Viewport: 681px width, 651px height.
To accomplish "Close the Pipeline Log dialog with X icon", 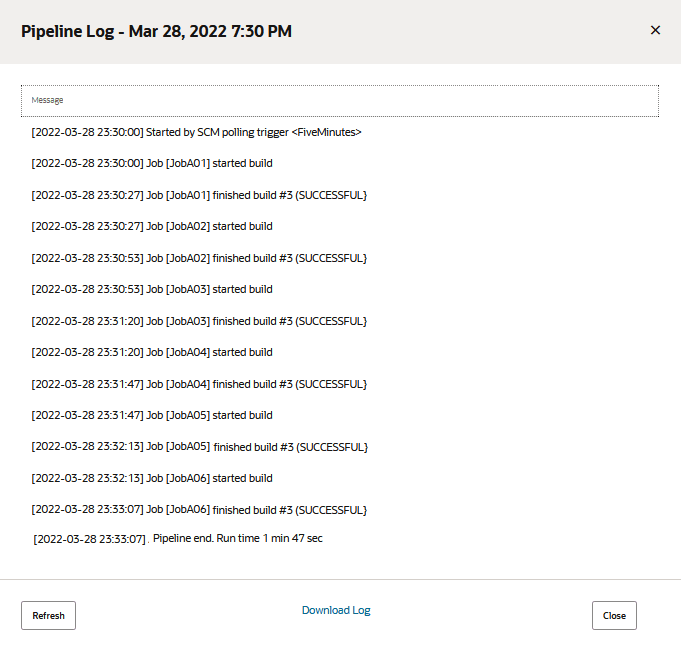I will (x=655, y=30).
